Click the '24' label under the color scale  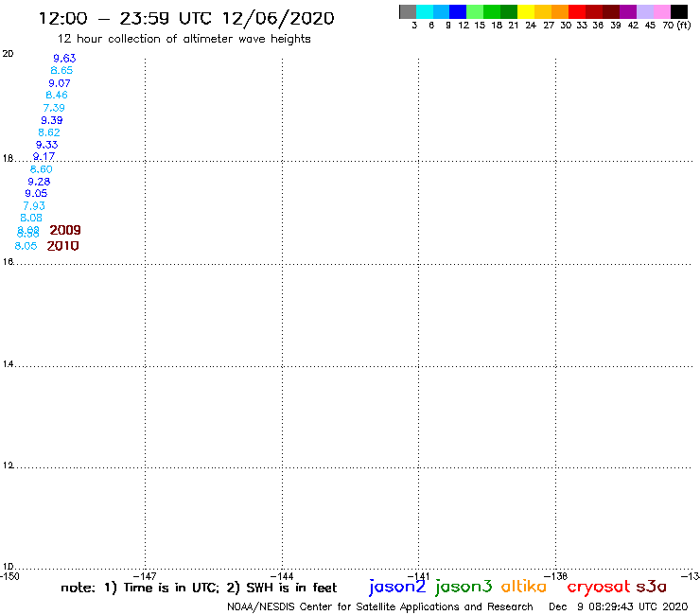(x=531, y=26)
